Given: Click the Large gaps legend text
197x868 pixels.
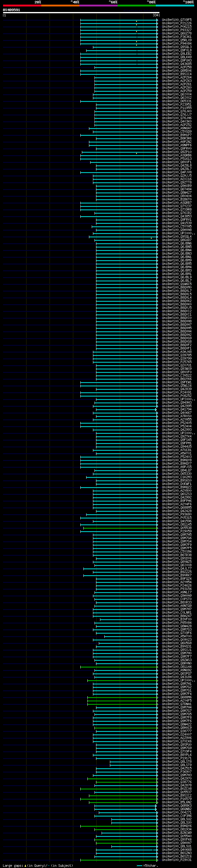Looking at the screenshot, I should pos(38,866).
